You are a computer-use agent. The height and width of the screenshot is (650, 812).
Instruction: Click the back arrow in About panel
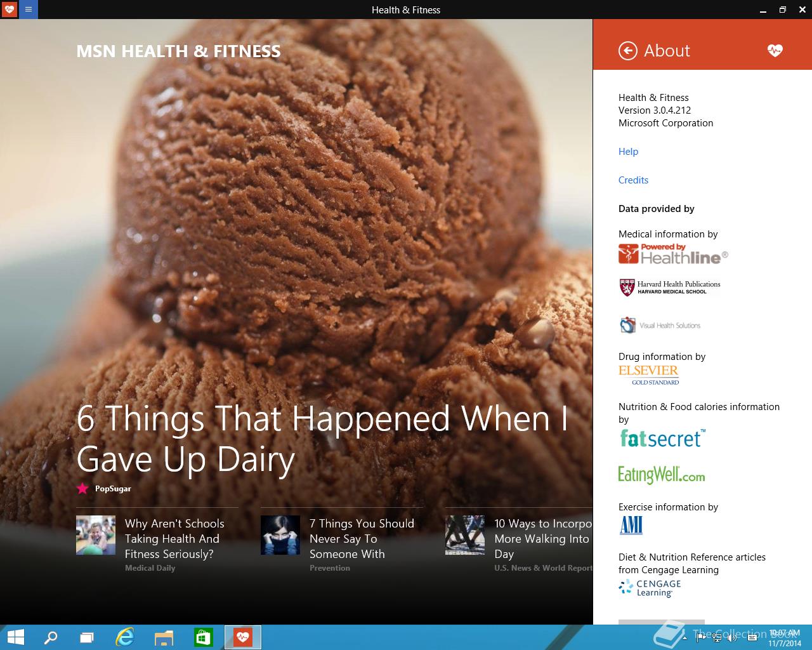click(627, 51)
